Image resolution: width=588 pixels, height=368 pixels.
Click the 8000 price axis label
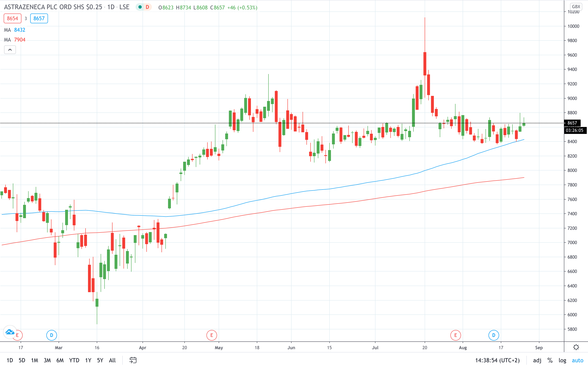pos(572,170)
